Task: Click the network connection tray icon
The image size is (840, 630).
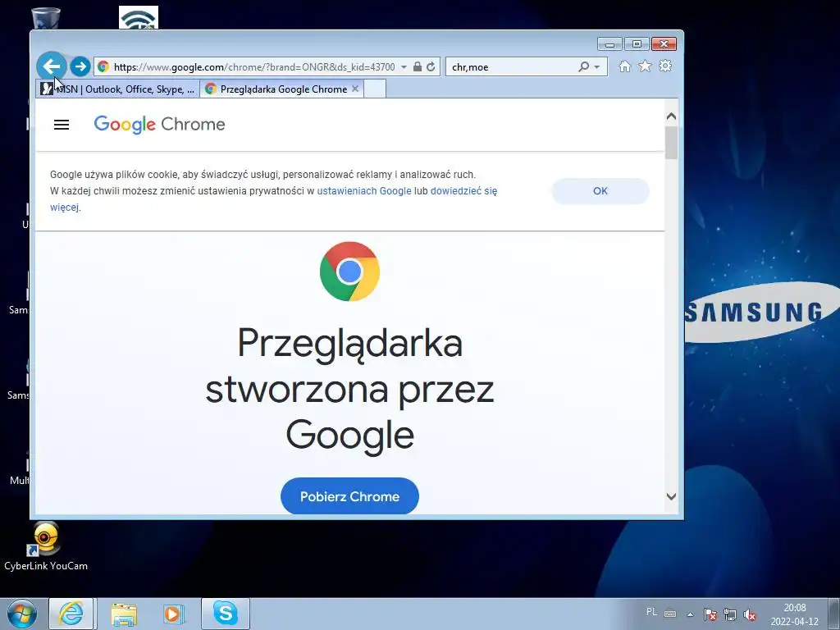Action: click(x=730, y=614)
